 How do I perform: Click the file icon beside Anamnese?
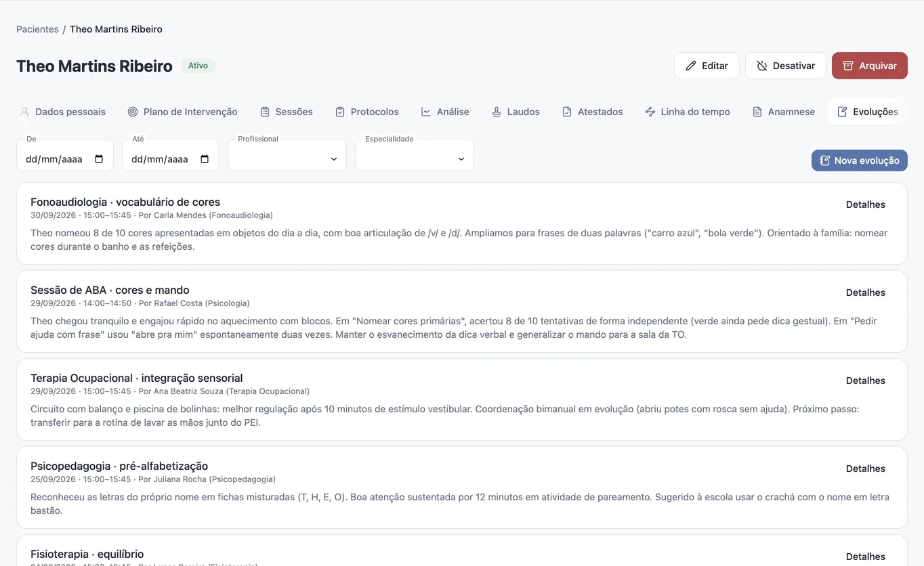pos(757,112)
